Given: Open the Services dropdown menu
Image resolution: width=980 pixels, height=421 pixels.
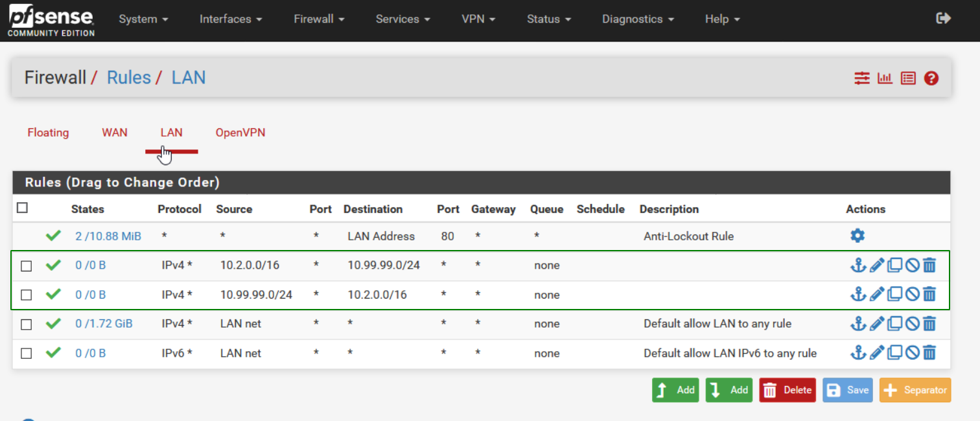Looking at the screenshot, I should pyautogui.click(x=403, y=19).
